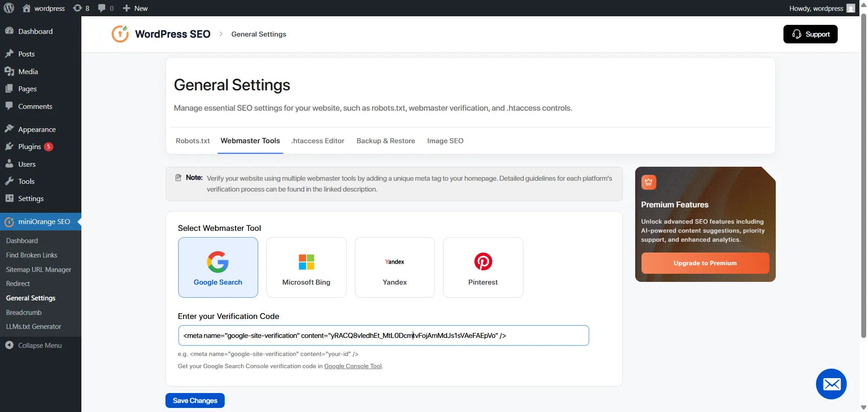Click the miniOrange SEO sidebar menu
Screen dimensions: 868x412
[41, 221]
